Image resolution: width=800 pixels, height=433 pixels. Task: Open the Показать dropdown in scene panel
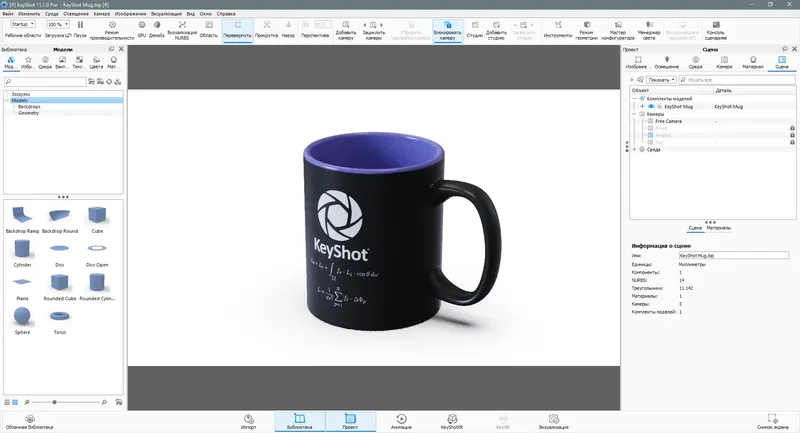[x=662, y=80]
